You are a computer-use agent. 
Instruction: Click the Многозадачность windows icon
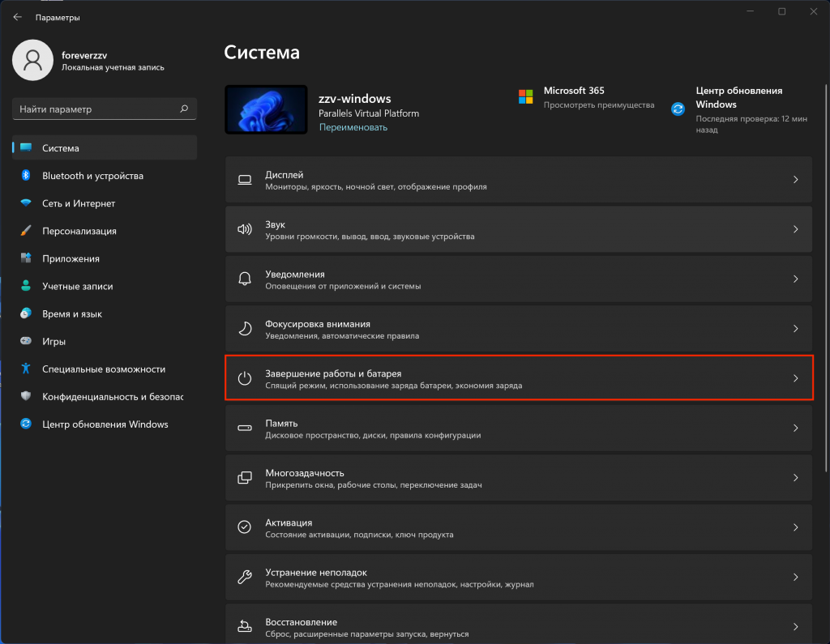[x=245, y=478]
